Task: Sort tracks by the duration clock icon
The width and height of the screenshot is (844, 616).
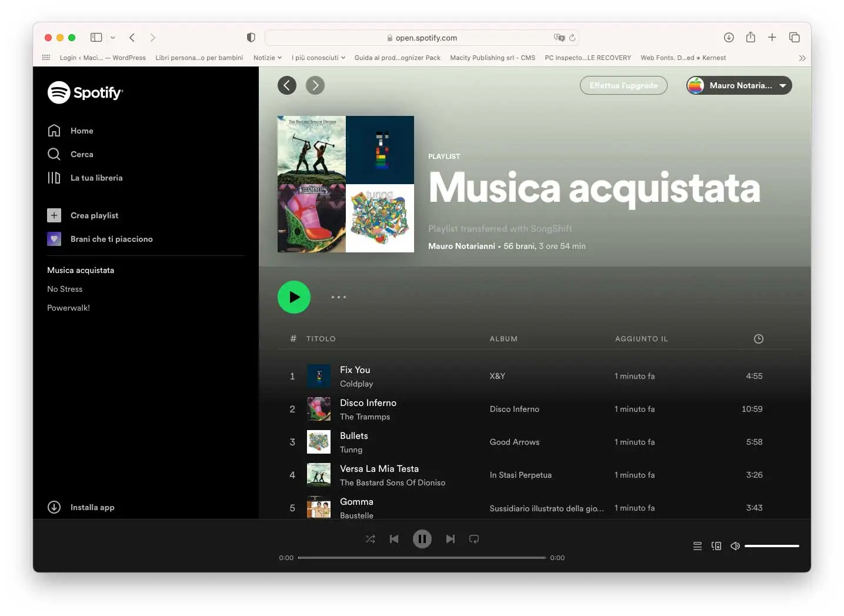Action: (x=758, y=339)
